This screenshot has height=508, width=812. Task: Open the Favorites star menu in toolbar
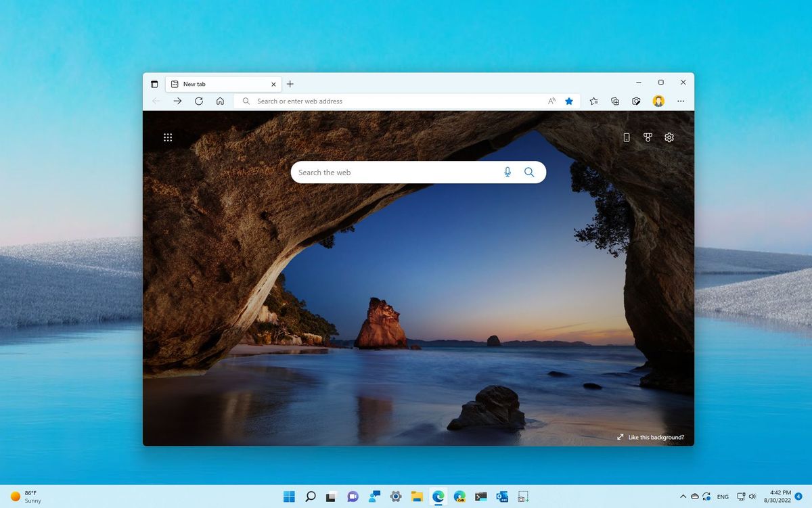click(593, 101)
